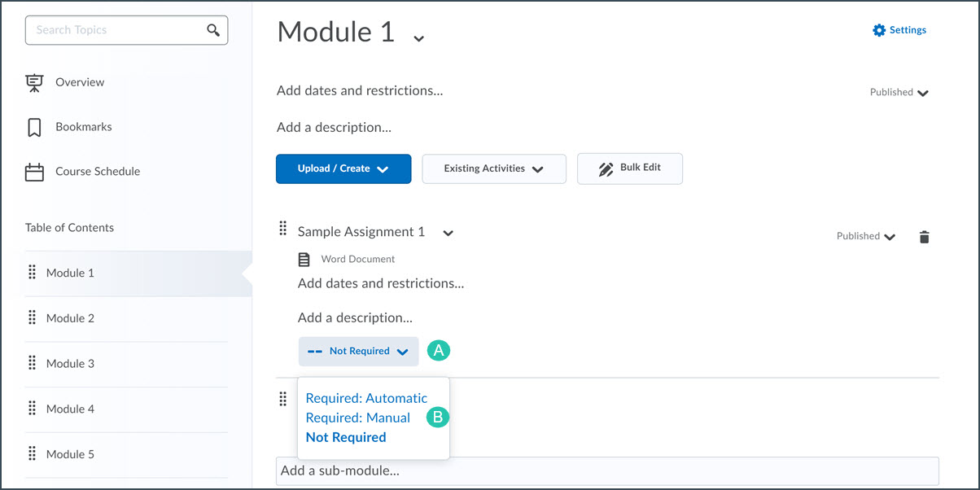Click the Word Document label

click(358, 260)
